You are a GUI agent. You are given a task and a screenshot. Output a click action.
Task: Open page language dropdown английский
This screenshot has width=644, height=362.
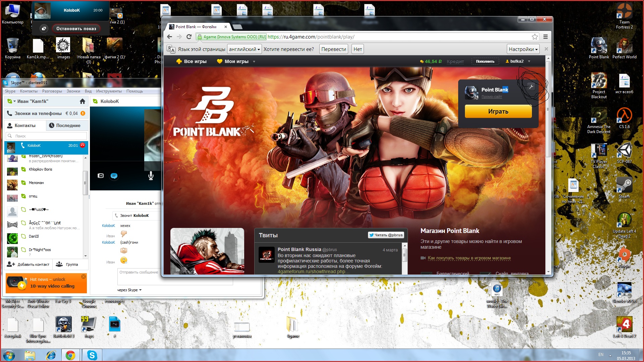(244, 49)
